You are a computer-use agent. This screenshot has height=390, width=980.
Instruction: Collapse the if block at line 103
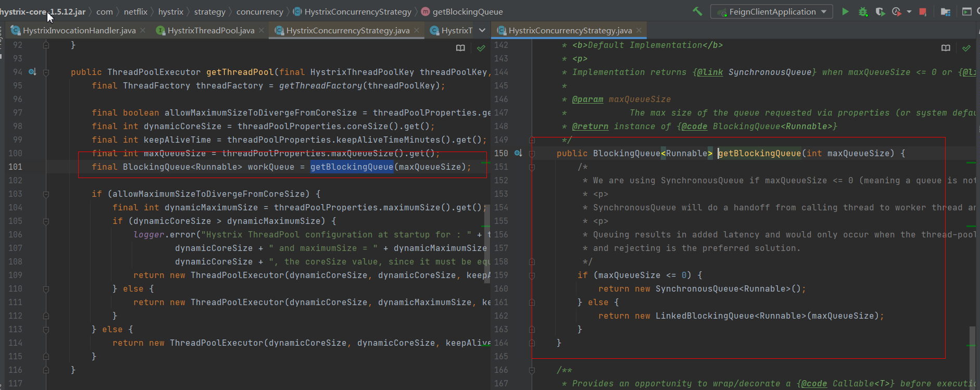46,194
